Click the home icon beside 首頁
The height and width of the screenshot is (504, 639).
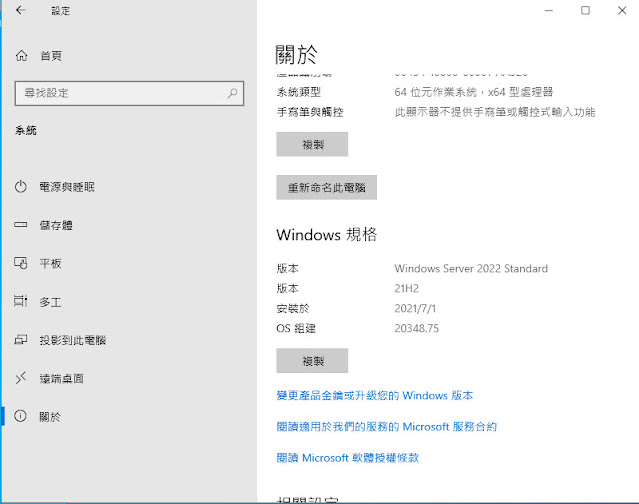21,55
